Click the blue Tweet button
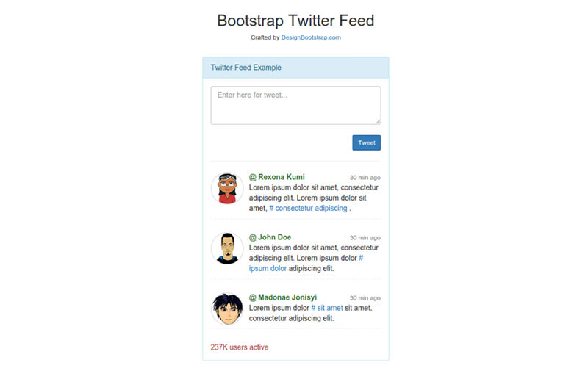588x368 pixels. point(366,142)
